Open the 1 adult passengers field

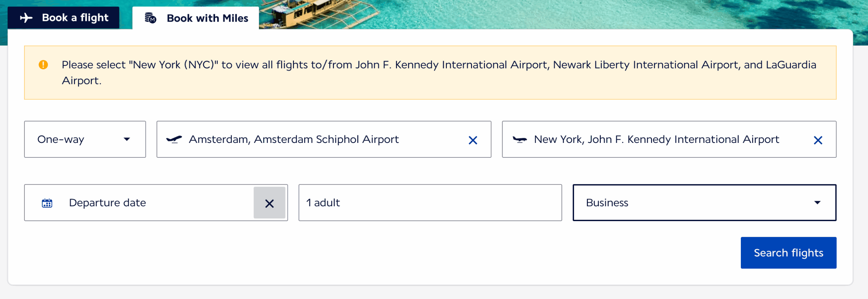tap(430, 202)
